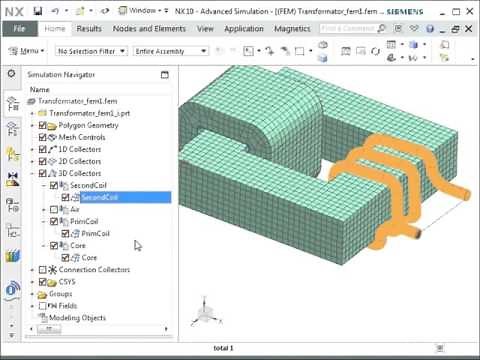The width and height of the screenshot is (480, 360).
Task: Click the blue Help globe icon
Action: coord(430,29)
